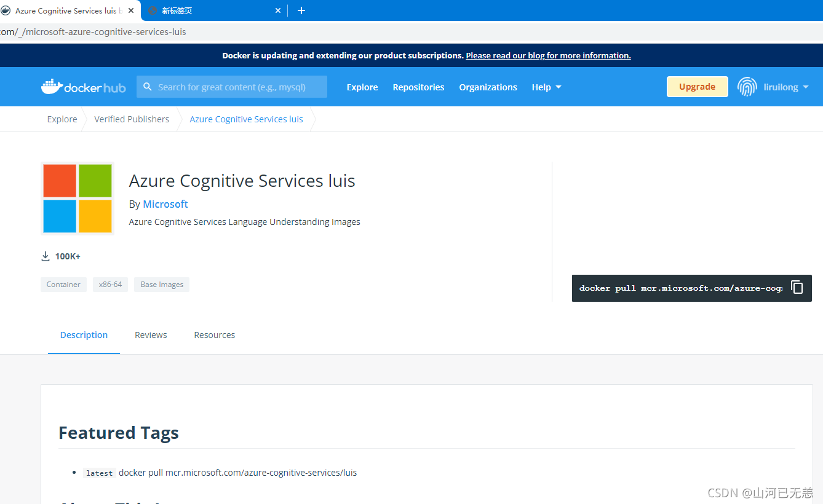Click the Upgrade button
Screen dimensions: 823x504
tap(698, 87)
